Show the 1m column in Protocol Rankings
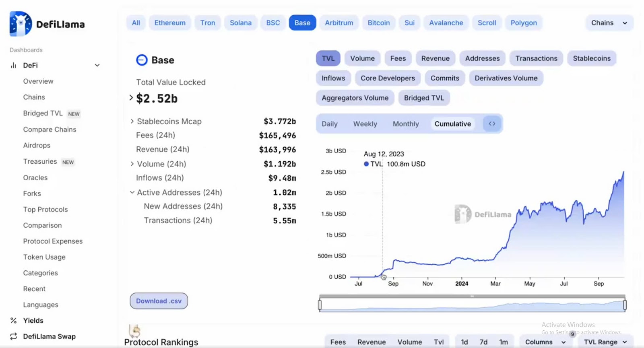This screenshot has height=348, width=644. point(504,342)
